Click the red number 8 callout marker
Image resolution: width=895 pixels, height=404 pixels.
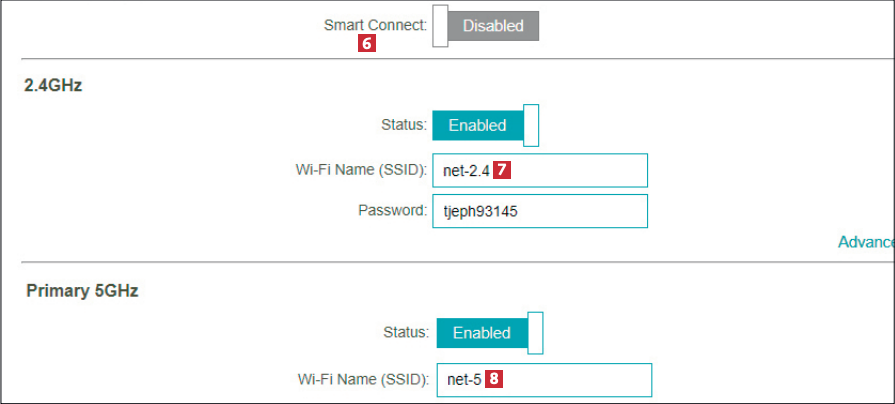[494, 379]
